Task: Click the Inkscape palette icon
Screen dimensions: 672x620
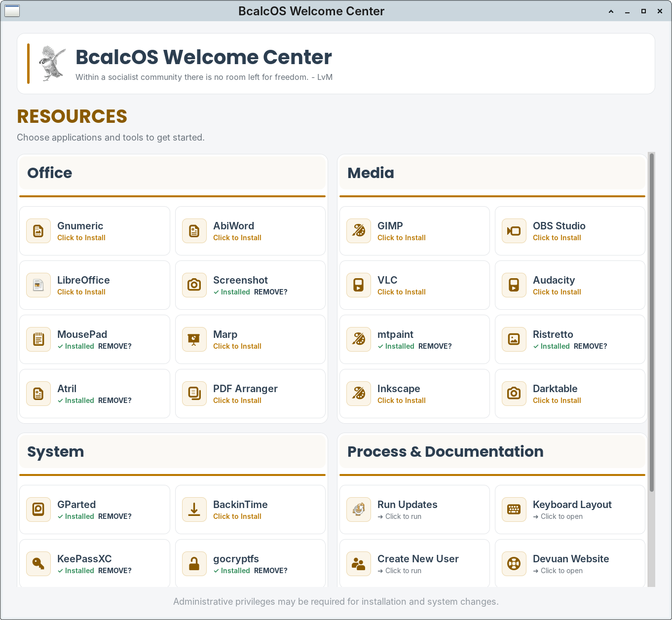Action: click(x=359, y=394)
